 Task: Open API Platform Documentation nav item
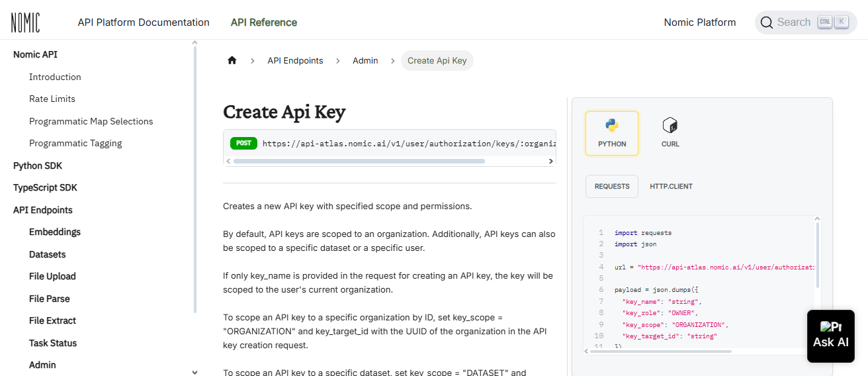pyautogui.click(x=144, y=23)
